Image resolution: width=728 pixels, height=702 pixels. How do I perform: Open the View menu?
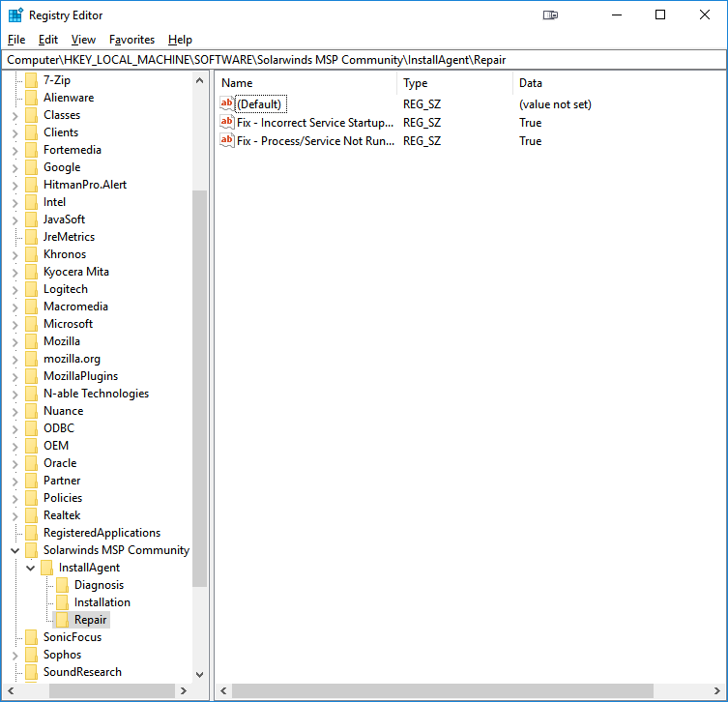[x=83, y=40]
